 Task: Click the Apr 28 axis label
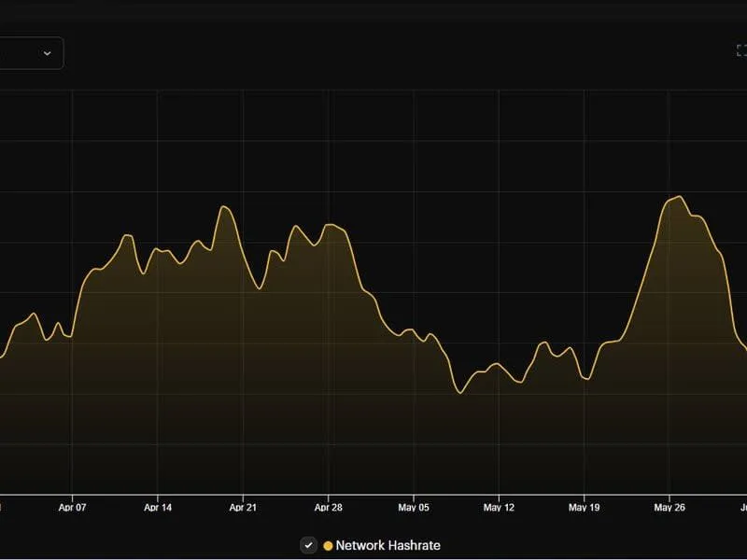(329, 508)
